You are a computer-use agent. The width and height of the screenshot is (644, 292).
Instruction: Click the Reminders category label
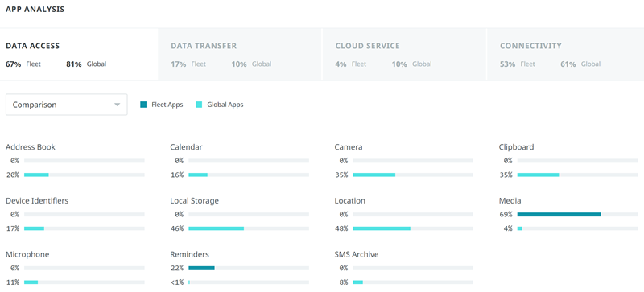pos(189,255)
